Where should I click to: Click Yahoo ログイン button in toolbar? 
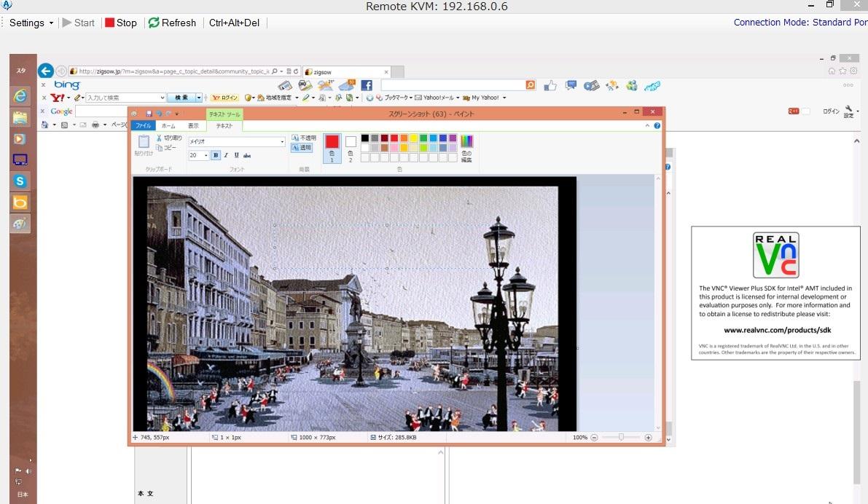225,98
